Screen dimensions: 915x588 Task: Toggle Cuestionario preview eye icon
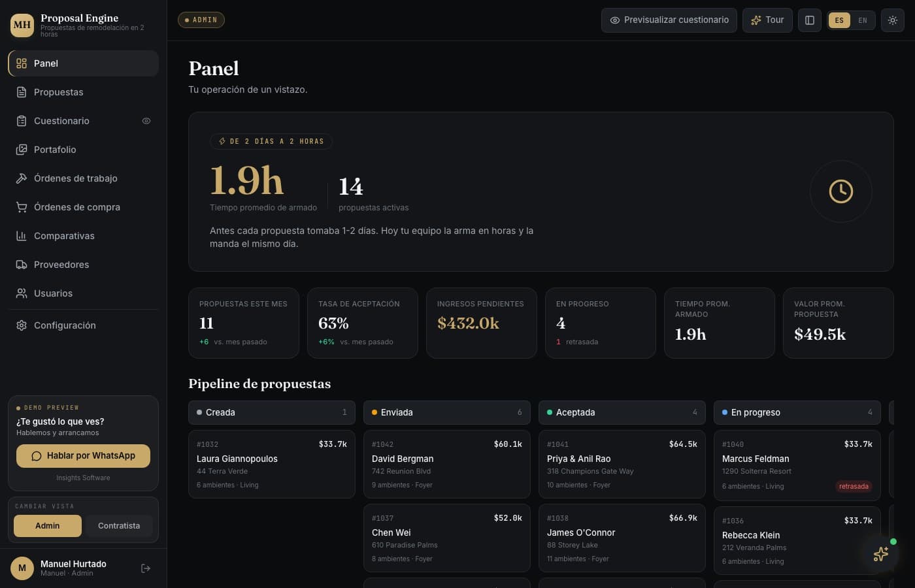click(x=146, y=121)
